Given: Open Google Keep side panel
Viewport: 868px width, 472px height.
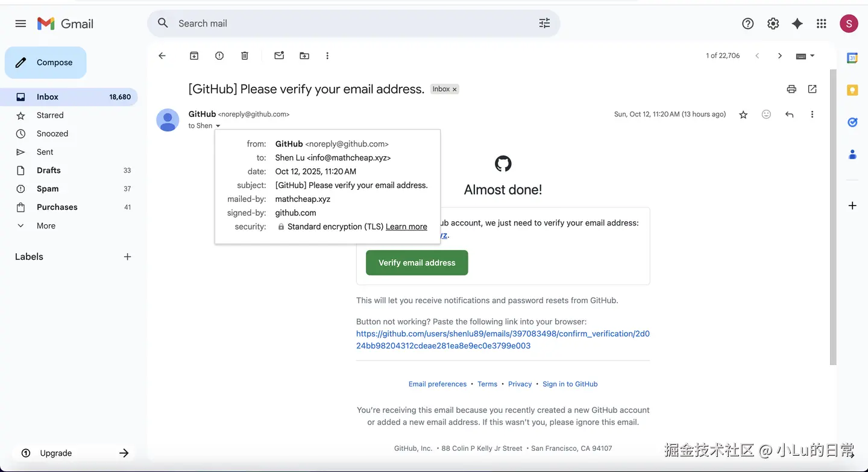Looking at the screenshot, I should tap(852, 90).
